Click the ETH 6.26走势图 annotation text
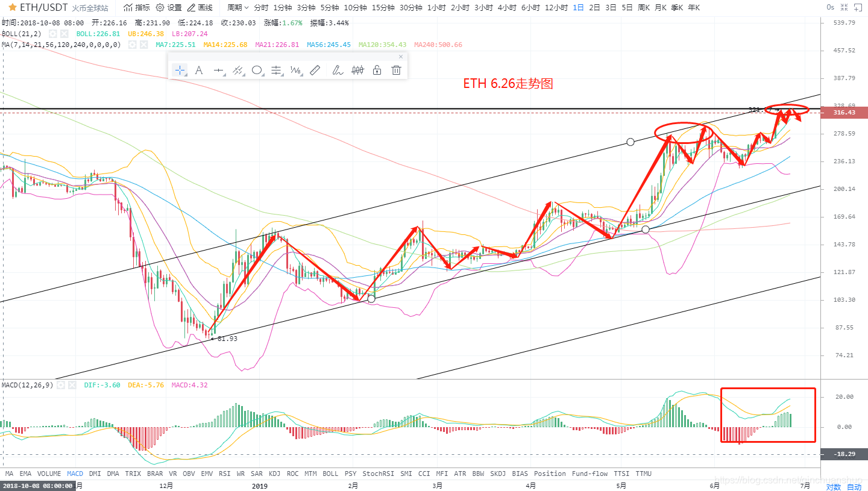This screenshot has width=868, height=491. 508,84
